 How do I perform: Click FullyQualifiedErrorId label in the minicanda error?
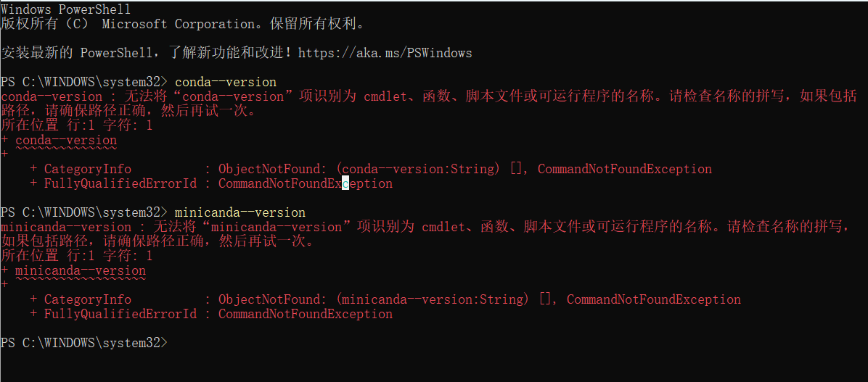pos(120,314)
